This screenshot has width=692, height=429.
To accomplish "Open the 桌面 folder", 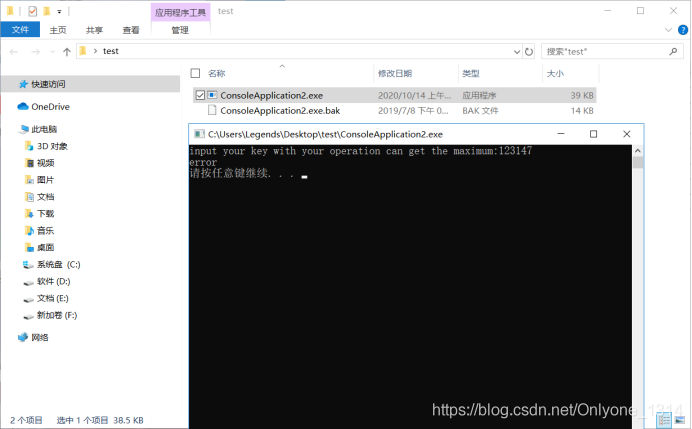I will tap(45, 247).
